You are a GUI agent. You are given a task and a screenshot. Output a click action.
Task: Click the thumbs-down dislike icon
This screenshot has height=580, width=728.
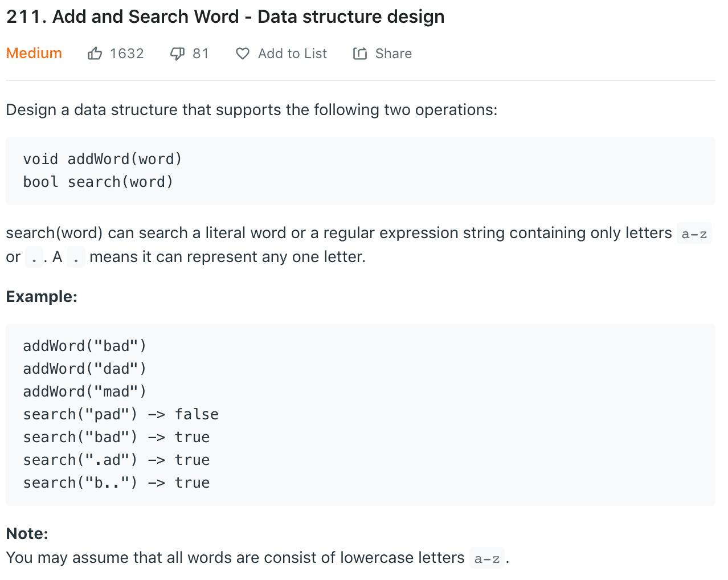(x=177, y=54)
